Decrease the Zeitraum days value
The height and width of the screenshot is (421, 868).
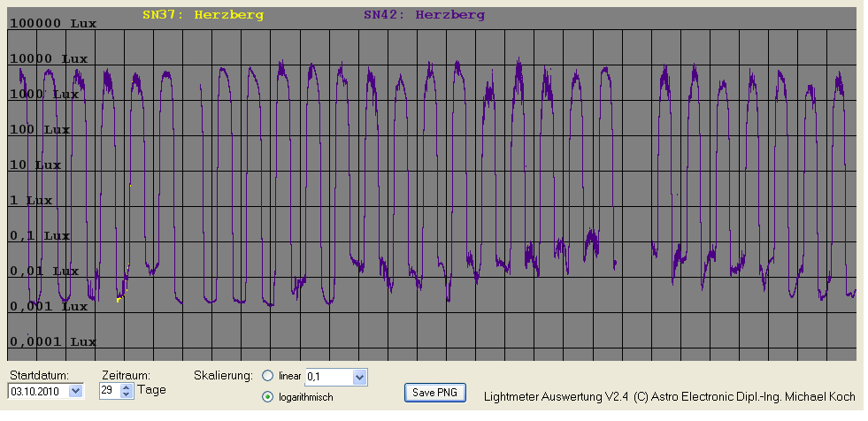[x=127, y=394]
